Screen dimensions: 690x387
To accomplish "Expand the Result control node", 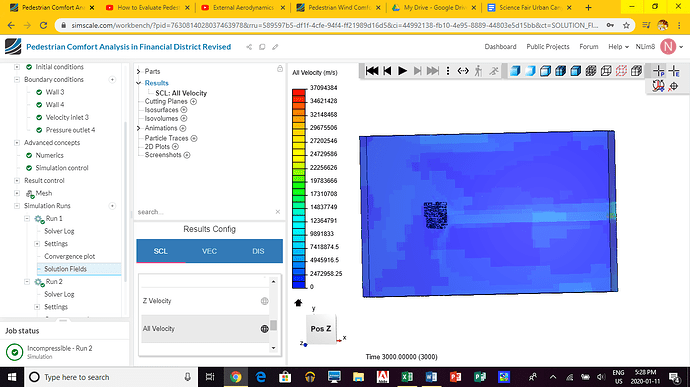I will 17,181.
